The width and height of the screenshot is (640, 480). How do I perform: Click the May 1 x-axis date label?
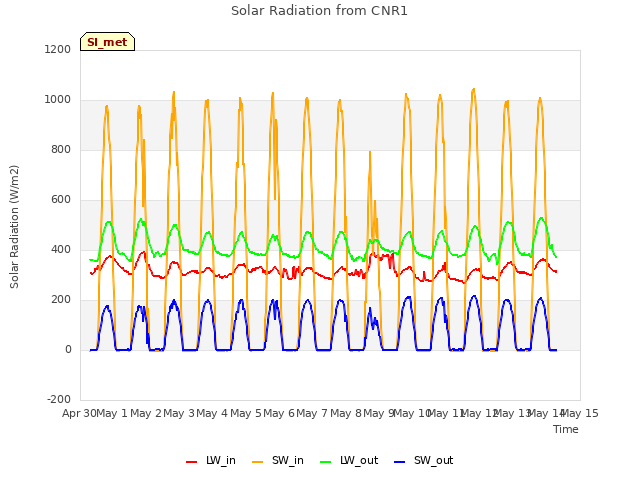point(112,413)
